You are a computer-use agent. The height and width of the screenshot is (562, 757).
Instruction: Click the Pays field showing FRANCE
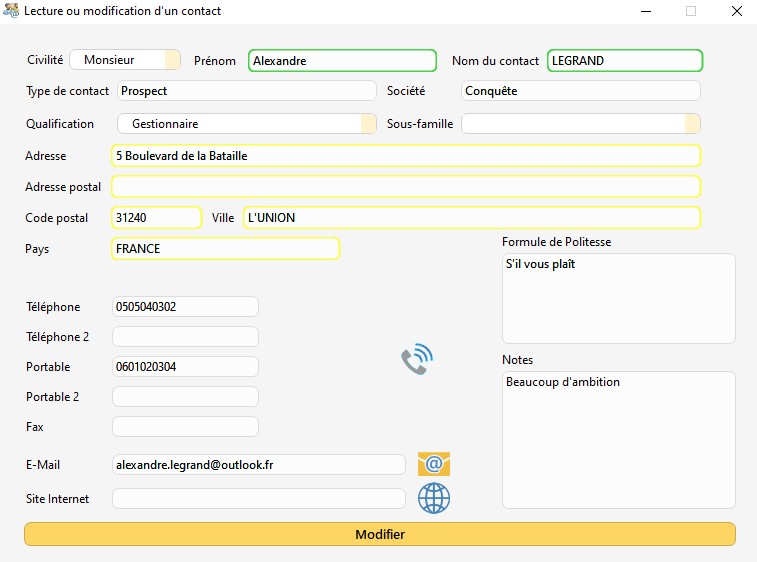click(x=226, y=249)
